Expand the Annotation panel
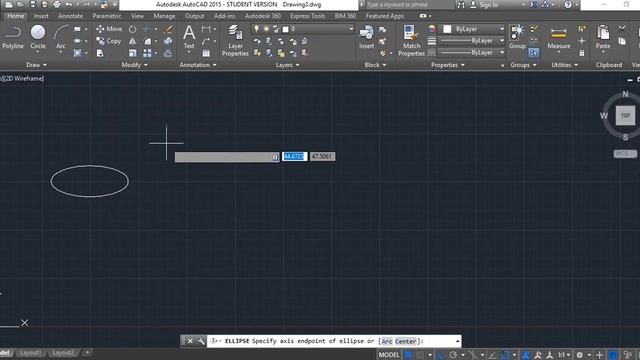 pyautogui.click(x=198, y=65)
